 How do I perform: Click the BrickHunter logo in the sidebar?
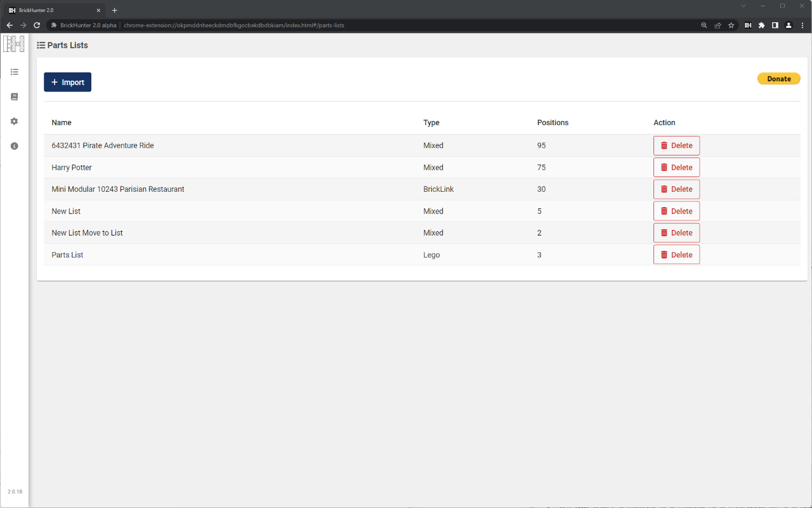point(14,44)
